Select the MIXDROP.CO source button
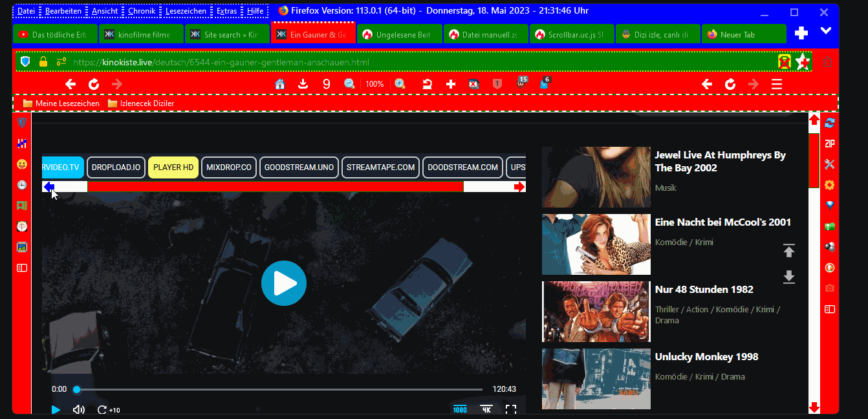The image size is (868, 419). [x=229, y=167]
